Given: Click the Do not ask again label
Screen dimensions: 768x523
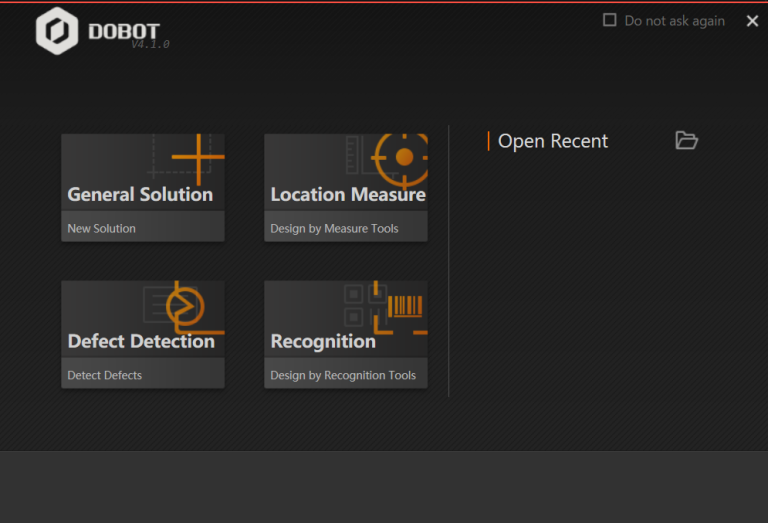Looking at the screenshot, I should [674, 21].
